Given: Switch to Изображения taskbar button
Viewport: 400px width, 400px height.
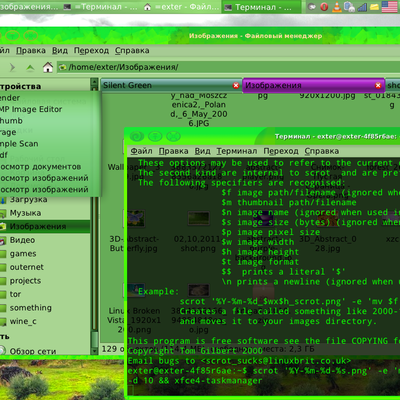Looking at the screenshot, I should (x=29, y=7).
